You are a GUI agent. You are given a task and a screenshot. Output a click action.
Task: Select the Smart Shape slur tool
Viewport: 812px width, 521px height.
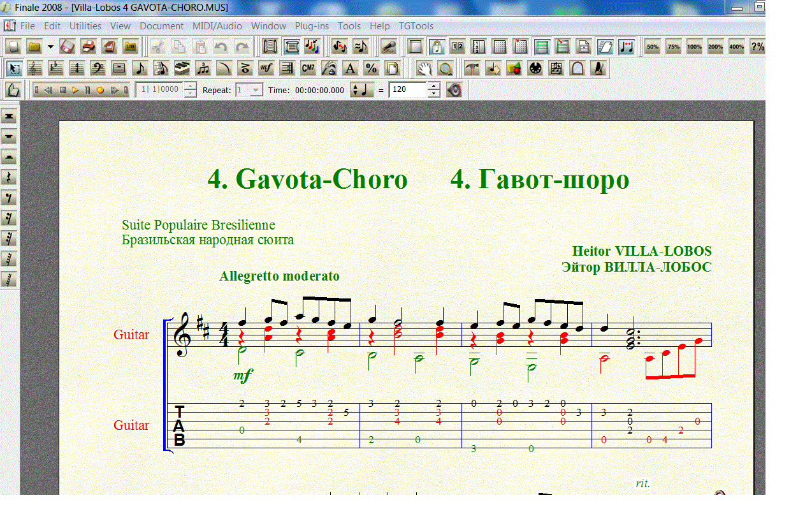(224, 68)
